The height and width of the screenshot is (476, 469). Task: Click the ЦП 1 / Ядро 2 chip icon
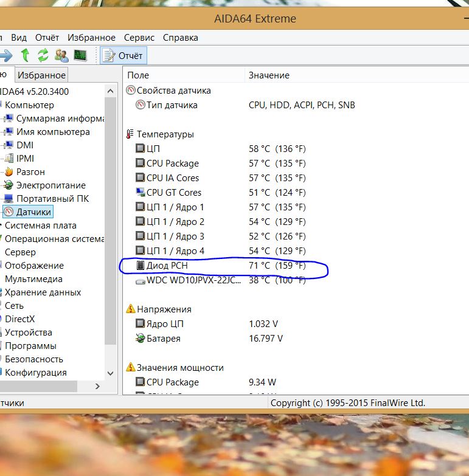click(140, 221)
